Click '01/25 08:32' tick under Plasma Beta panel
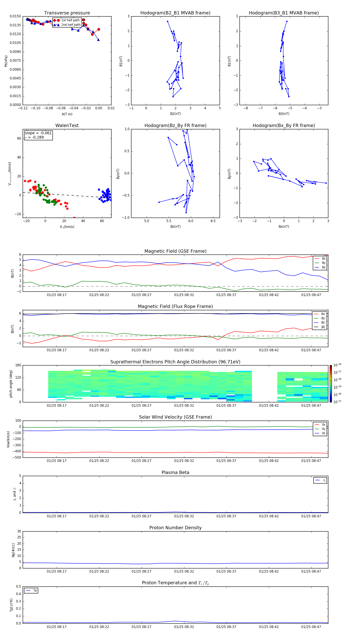The width and height of the screenshot is (351, 644). (184, 516)
